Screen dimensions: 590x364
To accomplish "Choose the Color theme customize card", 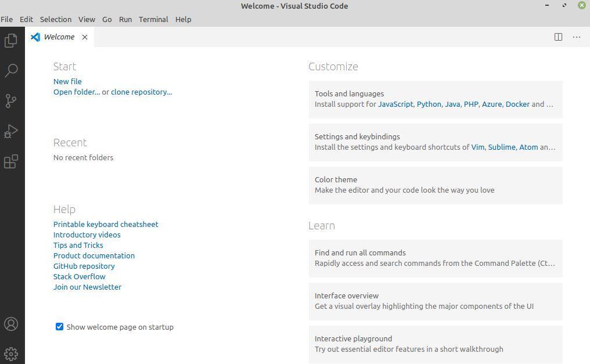I will click(435, 185).
